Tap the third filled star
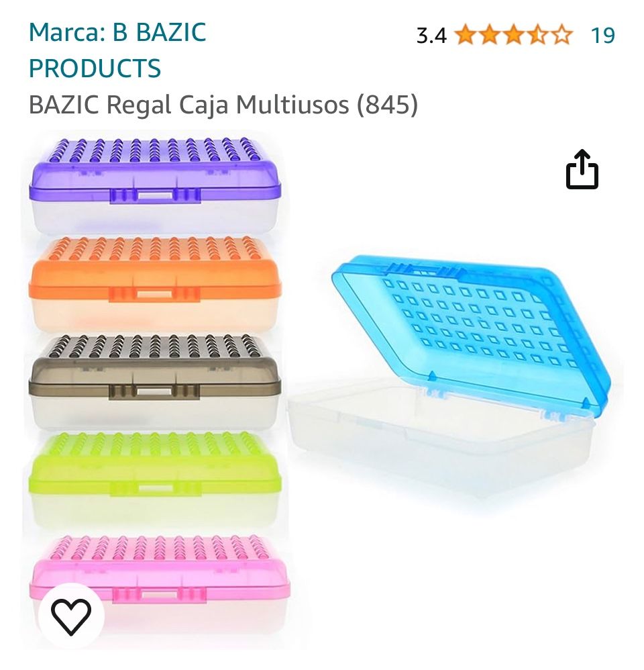644x670 pixels. pyautogui.click(x=514, y=35)
